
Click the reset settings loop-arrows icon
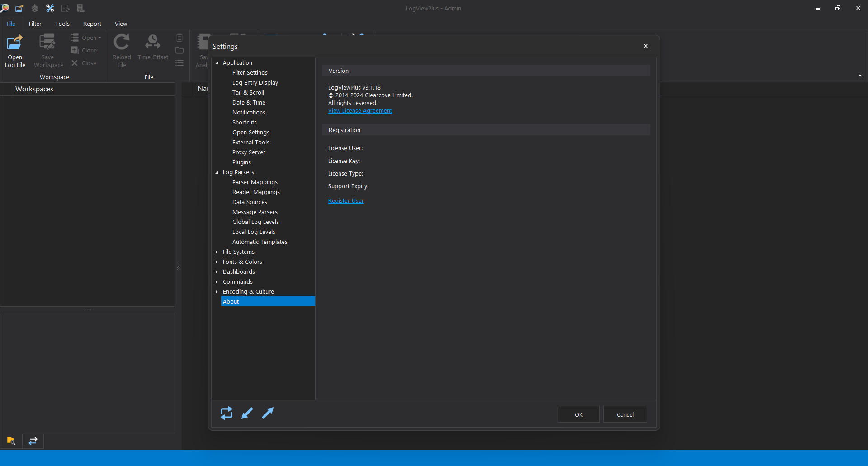[x=226, y=413]
